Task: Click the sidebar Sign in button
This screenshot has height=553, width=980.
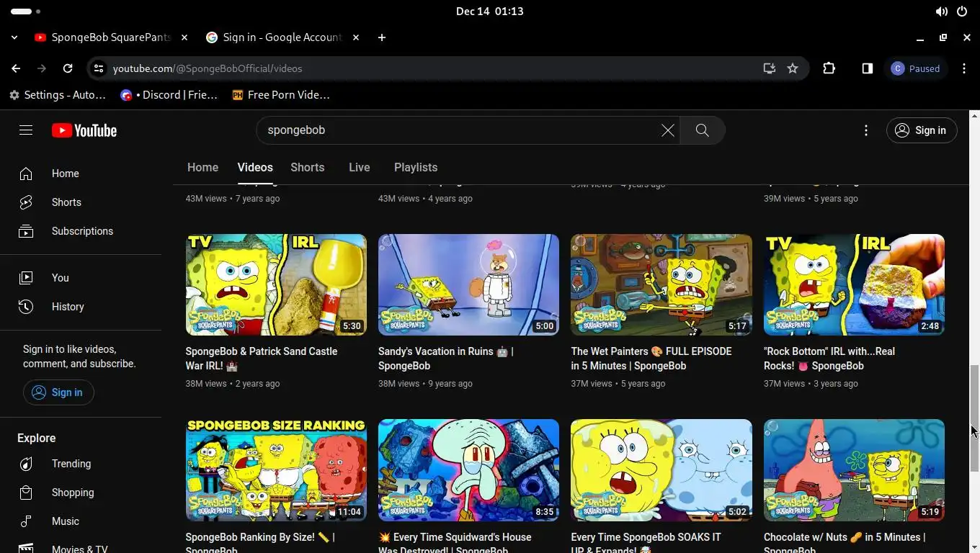Action: [58, 392]
